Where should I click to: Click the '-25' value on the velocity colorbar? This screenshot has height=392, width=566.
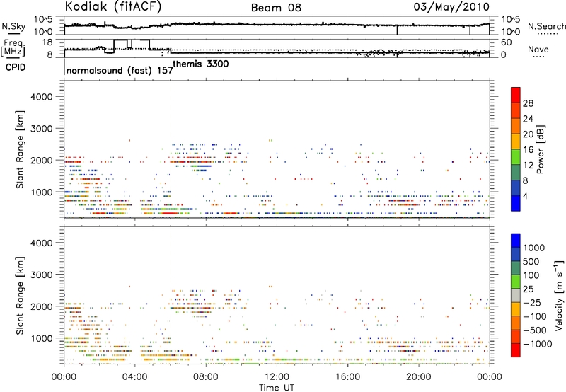coord(532,302)
